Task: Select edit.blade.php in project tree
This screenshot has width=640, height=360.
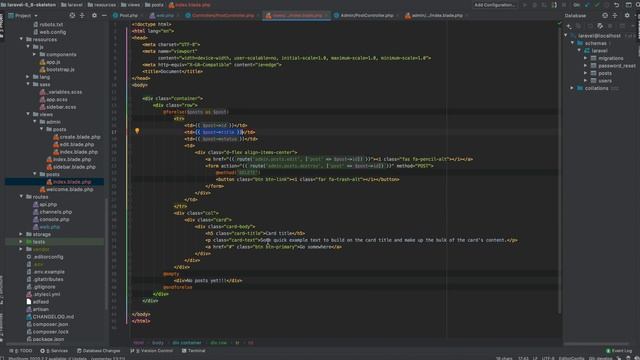Action: pos(73,144)
